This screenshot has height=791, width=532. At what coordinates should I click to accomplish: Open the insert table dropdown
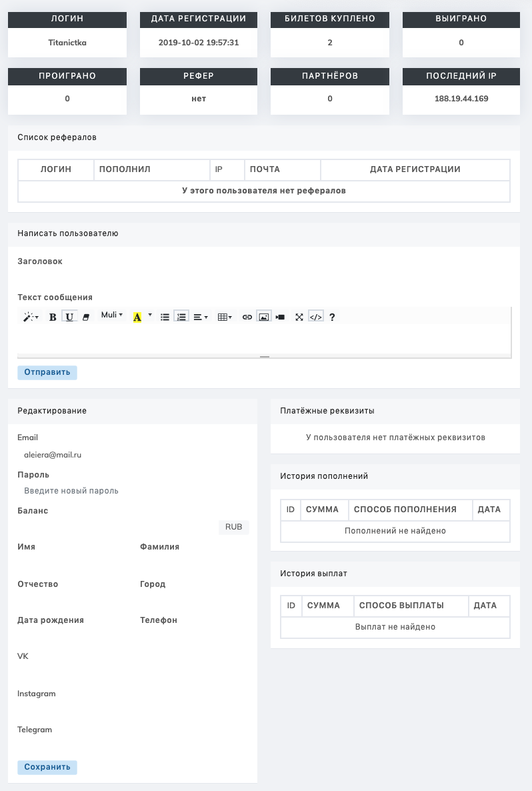[x=225, y=317]
